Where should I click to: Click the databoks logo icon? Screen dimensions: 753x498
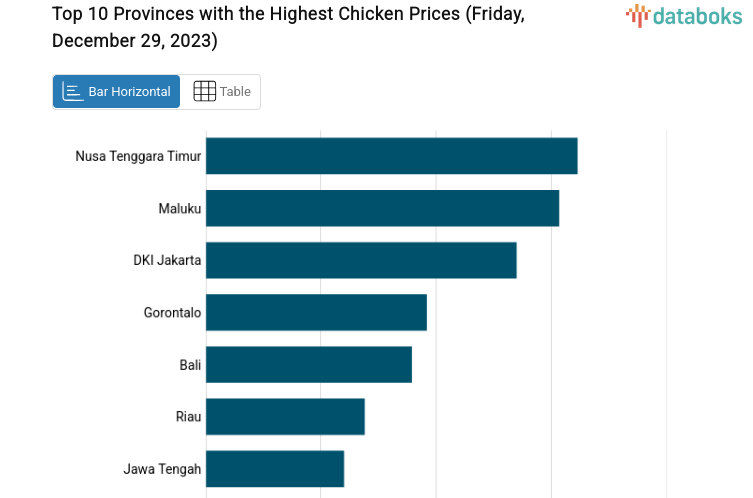point(638,15)
